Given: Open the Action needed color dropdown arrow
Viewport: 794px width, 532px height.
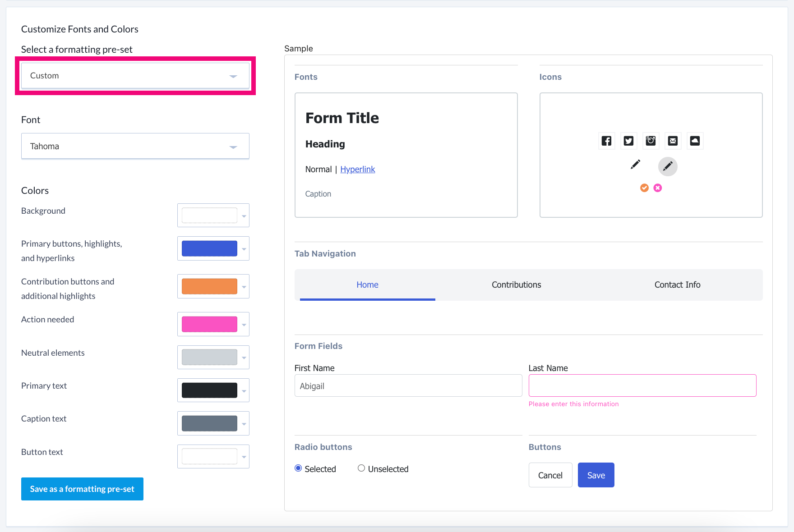Looking at the screenshot, I should tap(244, 325).
